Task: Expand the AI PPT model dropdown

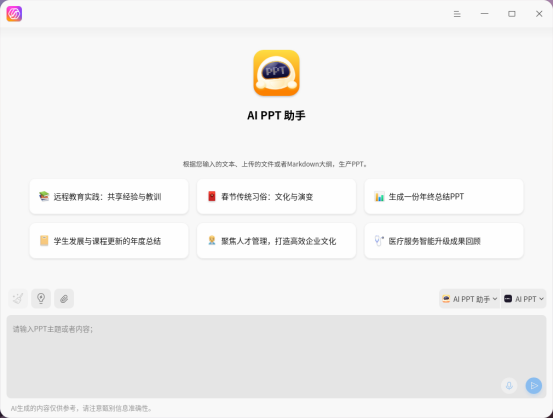Action: (x=524, y=299)
